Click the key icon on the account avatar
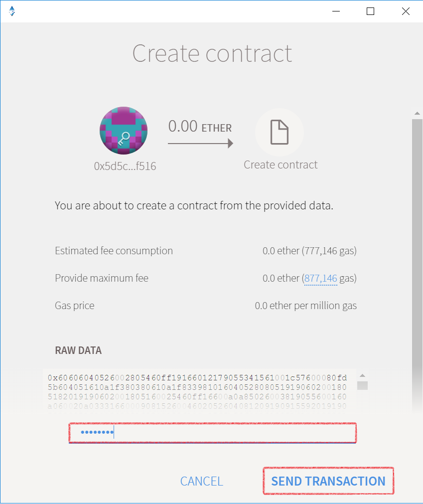 tap(124, 139)
